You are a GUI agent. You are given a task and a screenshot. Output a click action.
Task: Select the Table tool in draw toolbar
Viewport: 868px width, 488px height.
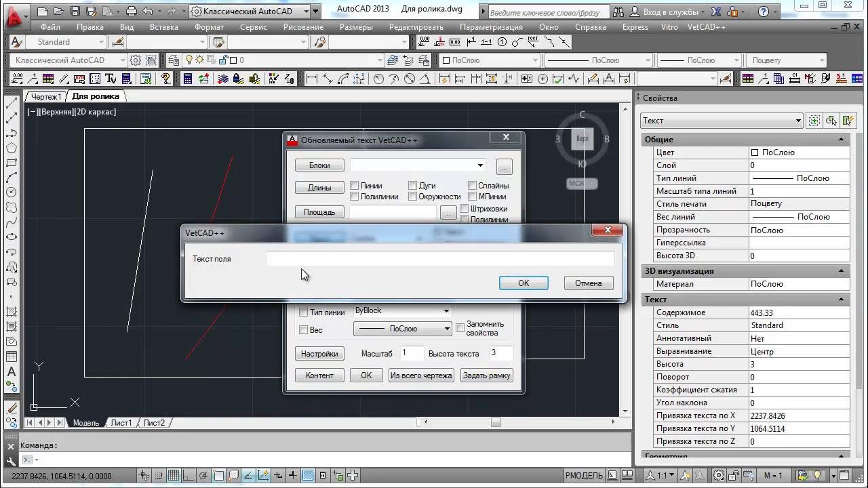coord(11,357)
